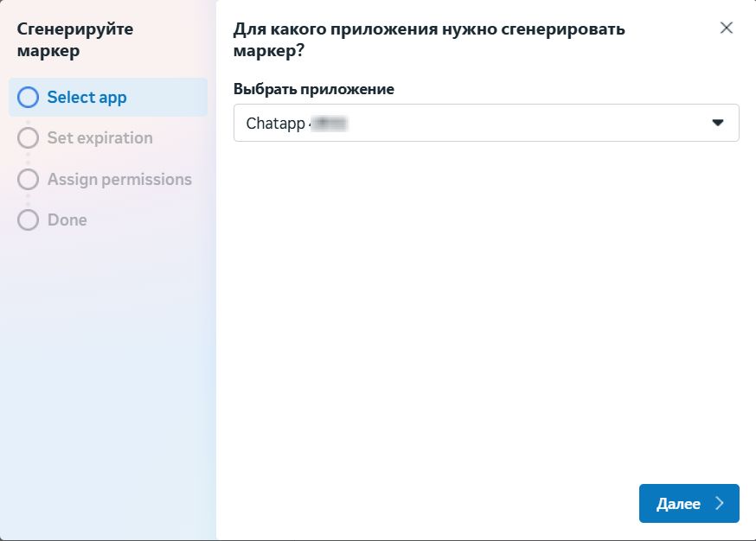This screenshot has width=756, height=541.
Task: Go to the Select app step
Action: (x=86, y=97)
